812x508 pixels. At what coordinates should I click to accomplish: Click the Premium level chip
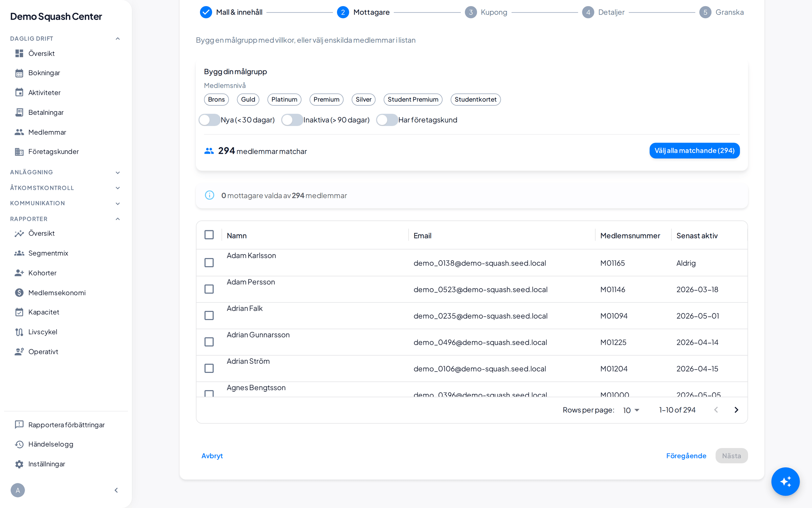tap(326, 99)
